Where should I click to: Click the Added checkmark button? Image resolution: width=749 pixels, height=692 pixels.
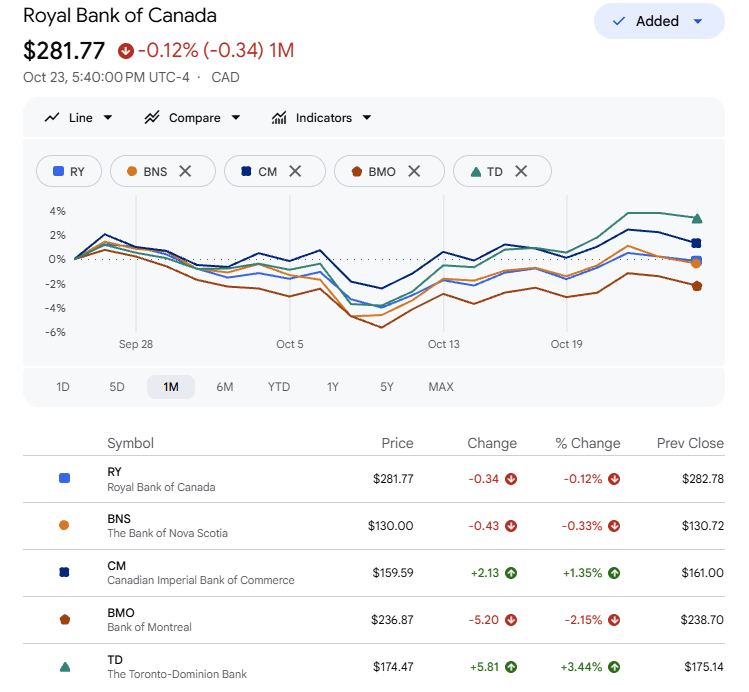[659, 21]
